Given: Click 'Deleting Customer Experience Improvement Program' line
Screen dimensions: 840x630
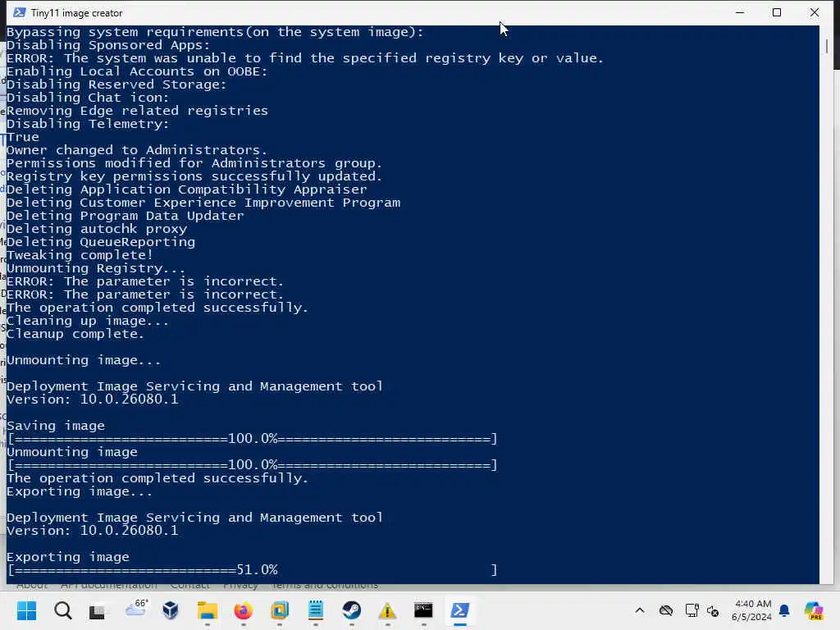Looking at the screenshot, I should pyautogui.click(x=203, y=203).
